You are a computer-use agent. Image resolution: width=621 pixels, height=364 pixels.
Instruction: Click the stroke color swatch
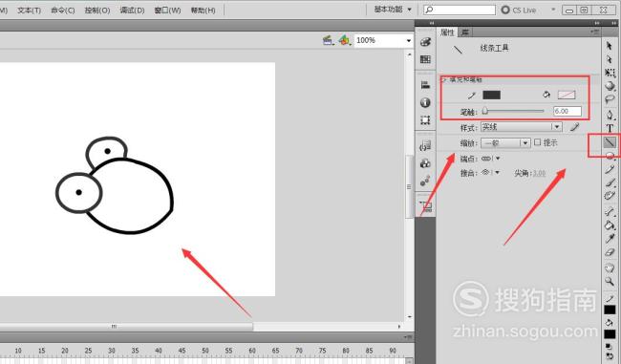tap(491, 95)
